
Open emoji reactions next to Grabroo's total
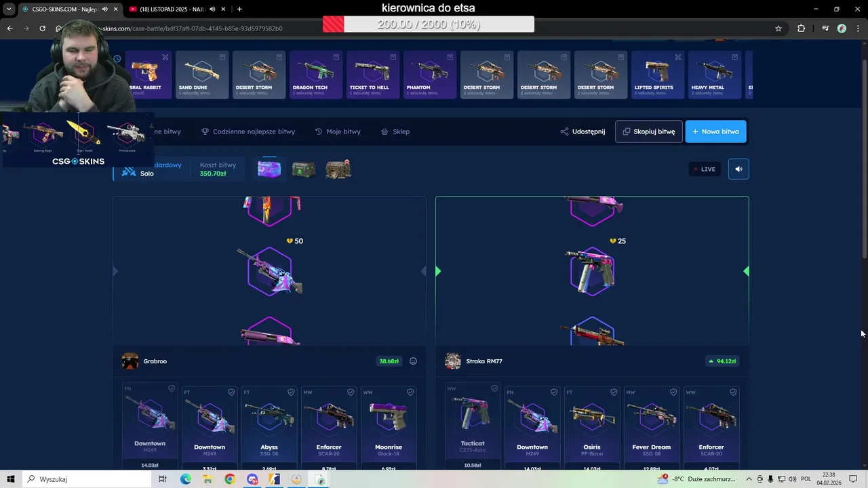(413, 361)
